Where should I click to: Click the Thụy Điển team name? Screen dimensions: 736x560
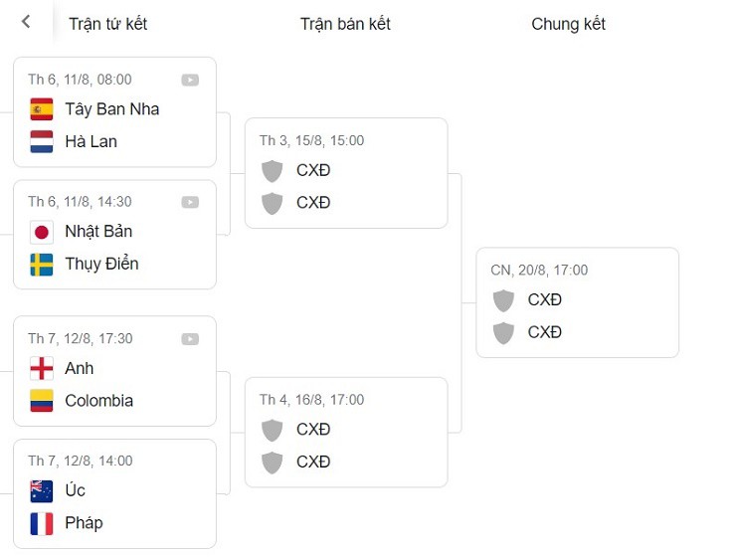click(101, 265)
